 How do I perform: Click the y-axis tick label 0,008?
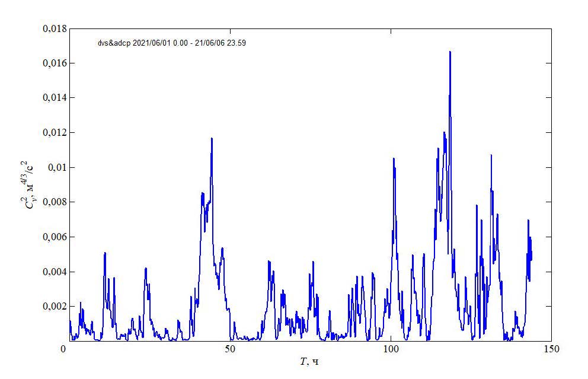coord(53,202)
